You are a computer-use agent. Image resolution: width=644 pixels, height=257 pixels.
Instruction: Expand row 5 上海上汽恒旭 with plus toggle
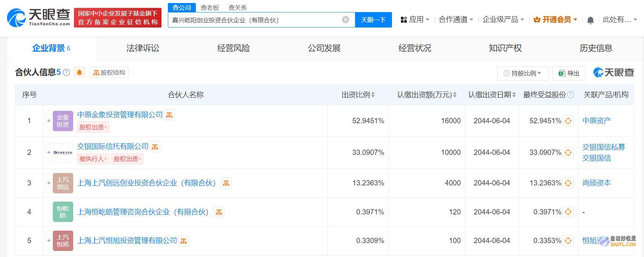coord(49,240)
